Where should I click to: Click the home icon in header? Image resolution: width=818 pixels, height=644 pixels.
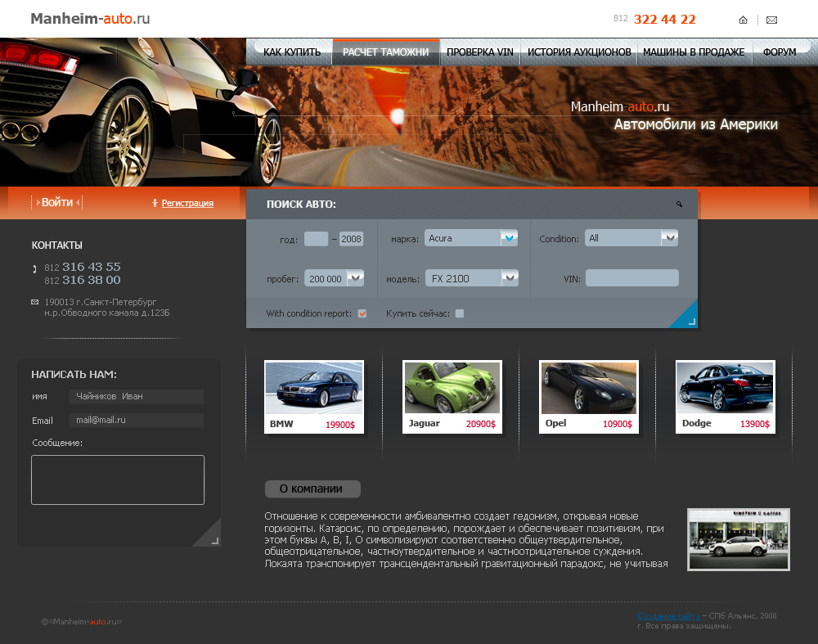point(743,20)
